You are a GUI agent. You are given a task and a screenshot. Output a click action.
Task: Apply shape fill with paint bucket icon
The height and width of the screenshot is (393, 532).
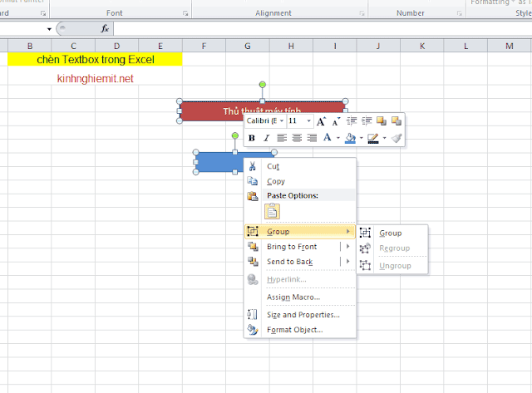[350, 138]
